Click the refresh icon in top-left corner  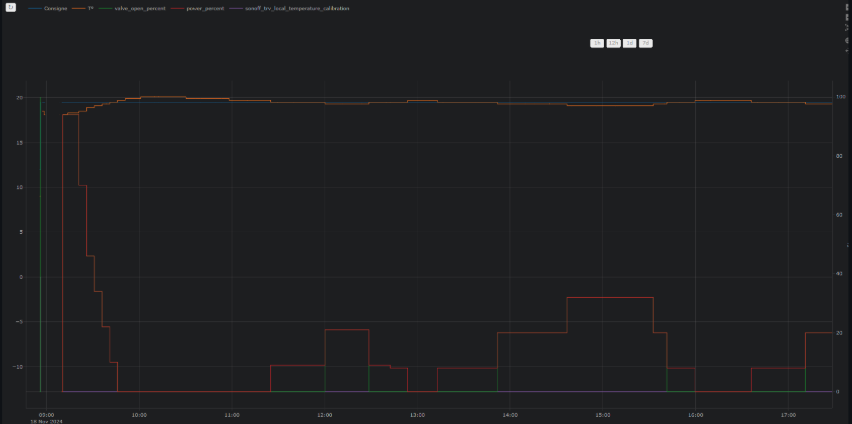pyautogui.click(x=11, y=7)
